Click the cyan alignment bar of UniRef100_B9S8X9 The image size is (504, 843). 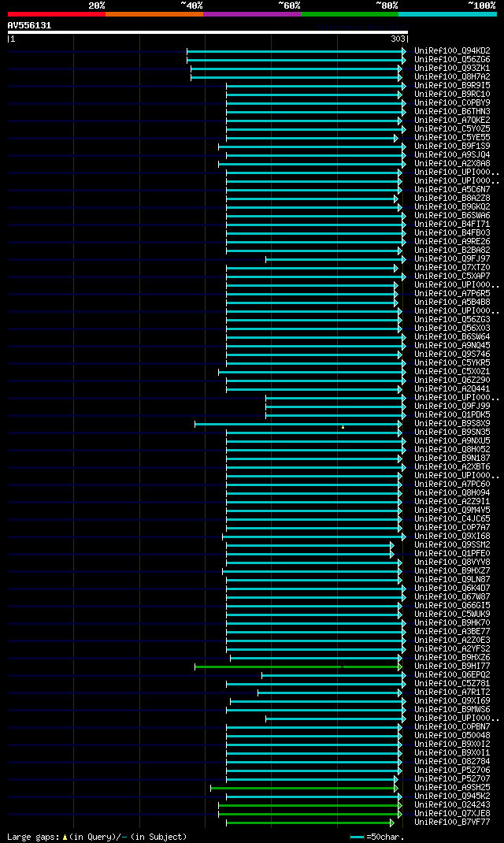tap(298, 424)
